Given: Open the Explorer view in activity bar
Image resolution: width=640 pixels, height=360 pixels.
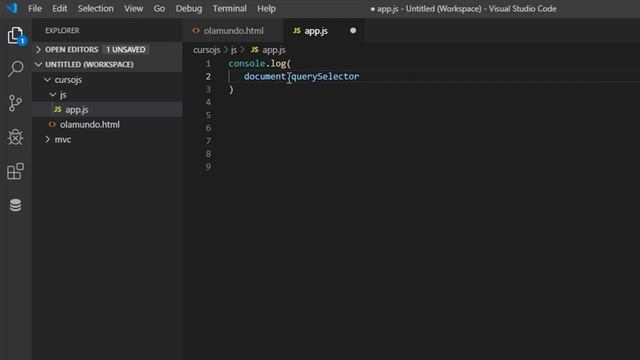Looking at the screenshot, I should [16, 36].
